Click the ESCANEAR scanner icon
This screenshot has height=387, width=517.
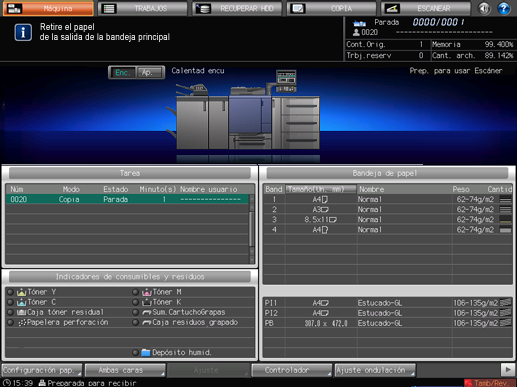(x=392, y=9)
